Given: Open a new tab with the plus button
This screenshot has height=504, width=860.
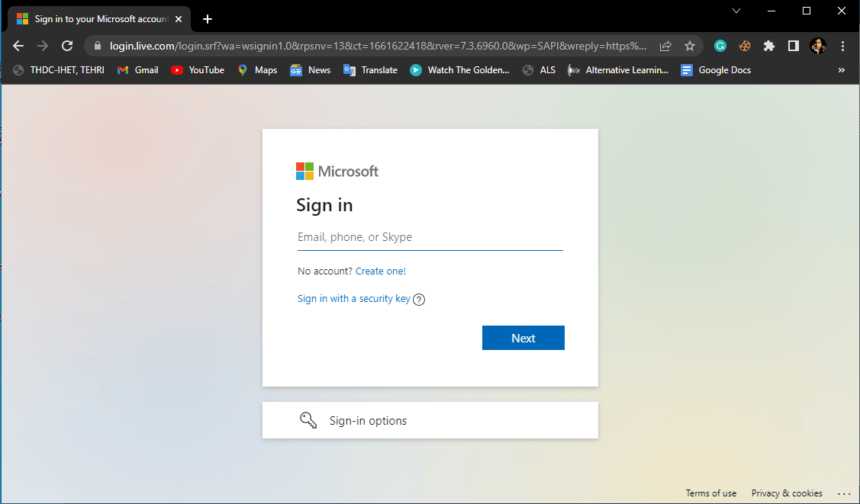Looking at the screenshot, I should 207,18.
